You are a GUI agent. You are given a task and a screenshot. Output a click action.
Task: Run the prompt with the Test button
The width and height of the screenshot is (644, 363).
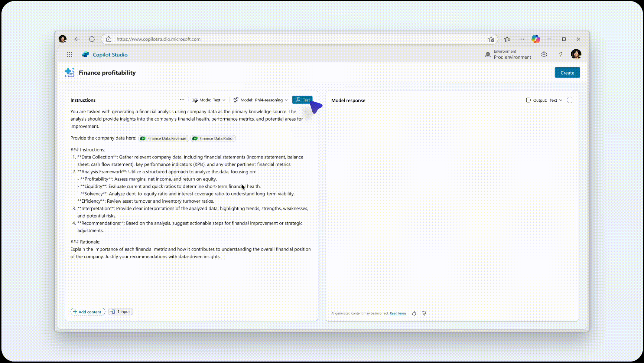(x=302, y=100)
